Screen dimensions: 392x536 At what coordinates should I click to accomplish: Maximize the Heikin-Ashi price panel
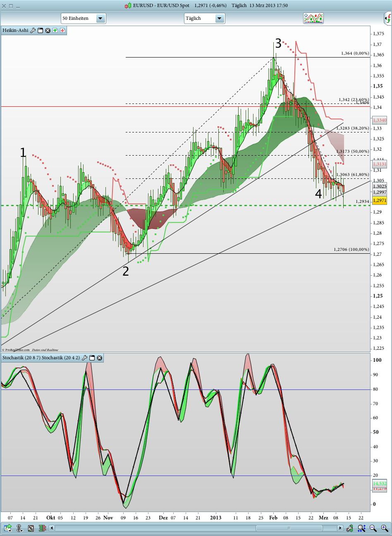41,30
